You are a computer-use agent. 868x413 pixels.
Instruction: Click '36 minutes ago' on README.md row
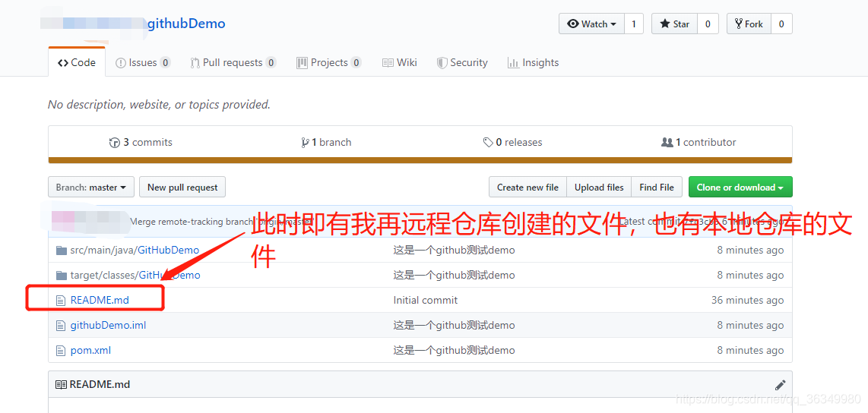coord(747,300)
